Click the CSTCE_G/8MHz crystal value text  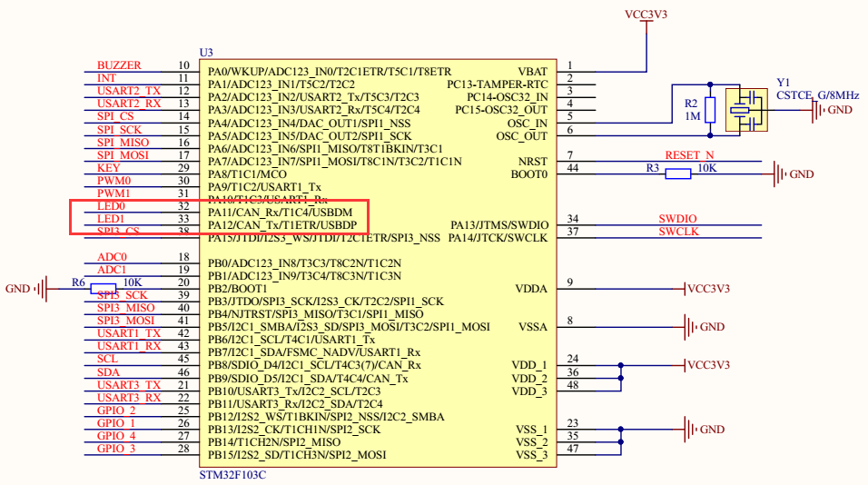(x=818, y=95)
